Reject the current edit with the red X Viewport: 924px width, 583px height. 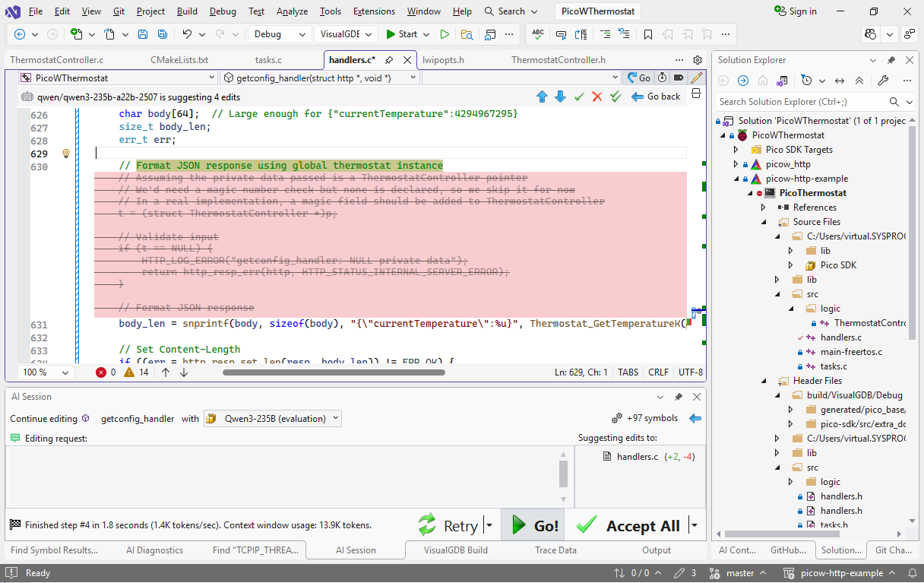[597, 97]
